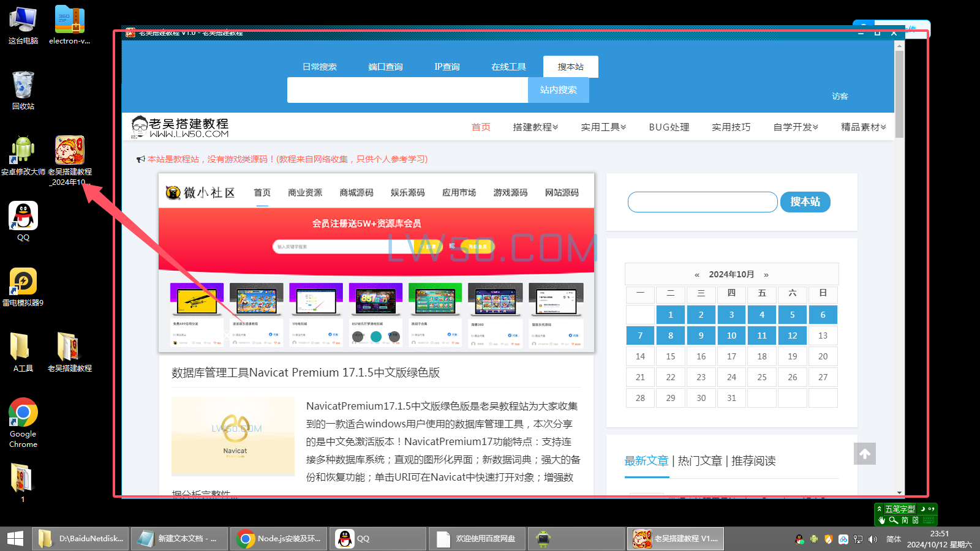Select the 热门文章 tab in the sidebar
980x551 pixels.
[x=699, y=461]
